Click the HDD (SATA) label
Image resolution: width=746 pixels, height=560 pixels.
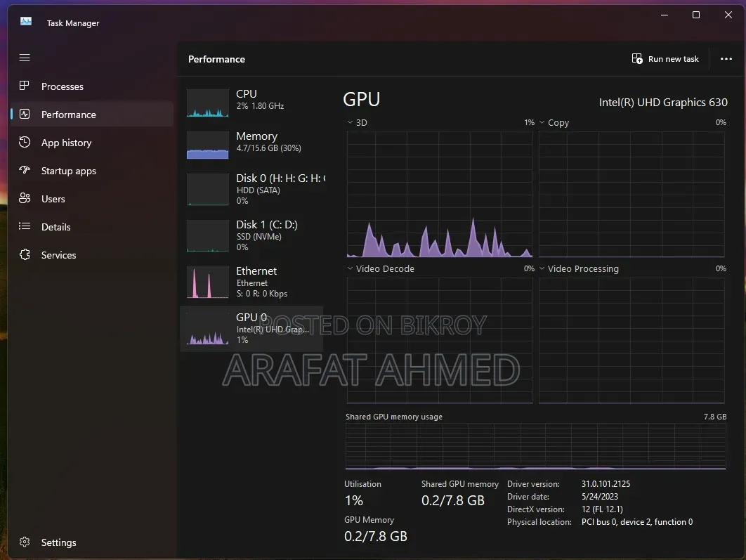coord(259,190)
